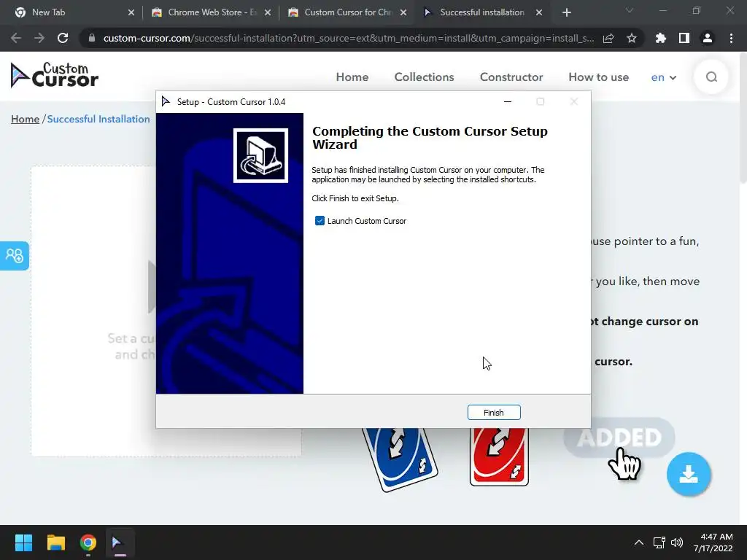Open the Home navigation link

pos(352,77)
